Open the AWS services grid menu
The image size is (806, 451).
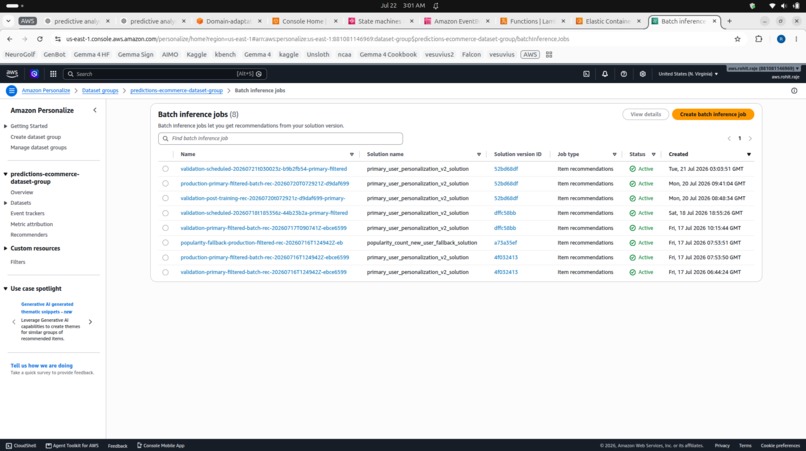tap(53, 74)
